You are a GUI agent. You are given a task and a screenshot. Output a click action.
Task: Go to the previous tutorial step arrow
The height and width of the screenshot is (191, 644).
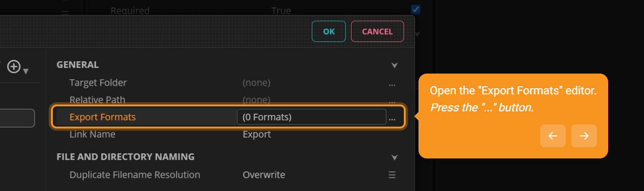click(553, 136)
